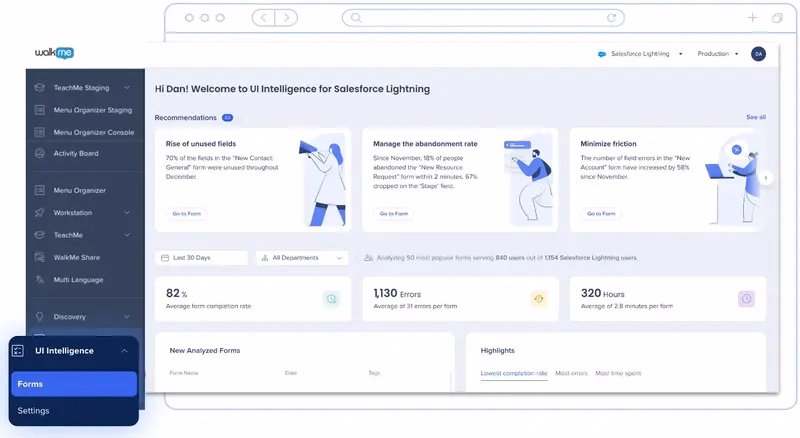The image size is (800, 438).
Task: Click the search magnifier in address bar
Action: pos(356,18)
